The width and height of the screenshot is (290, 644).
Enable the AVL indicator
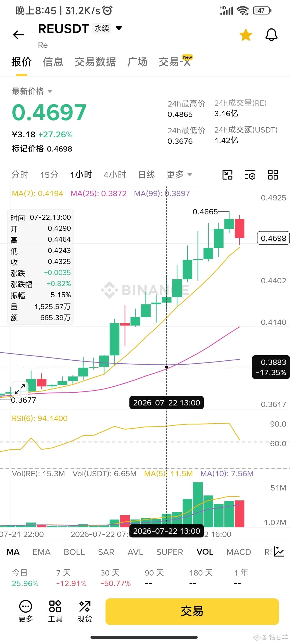(x=135, y=552)
